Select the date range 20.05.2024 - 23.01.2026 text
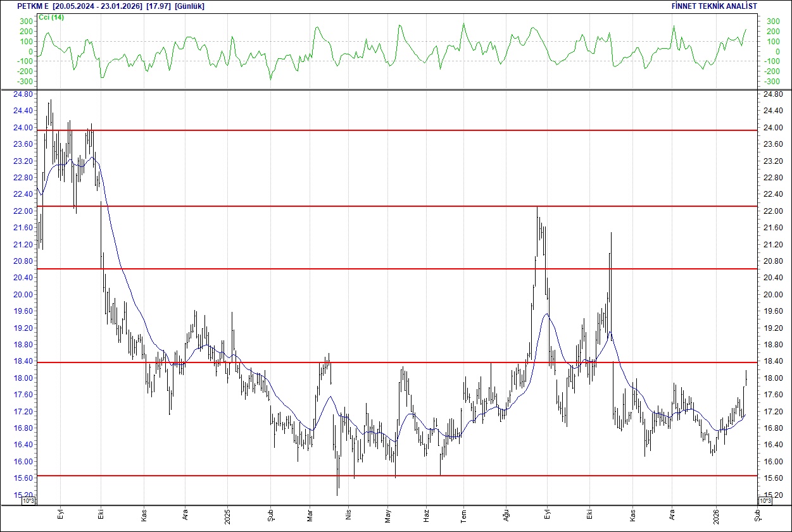The height and width of the screenshot is (532, 792). [98, 6]
